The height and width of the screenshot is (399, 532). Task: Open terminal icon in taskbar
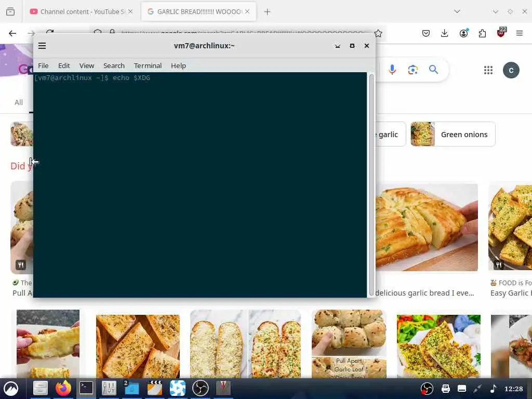[86, 388]
